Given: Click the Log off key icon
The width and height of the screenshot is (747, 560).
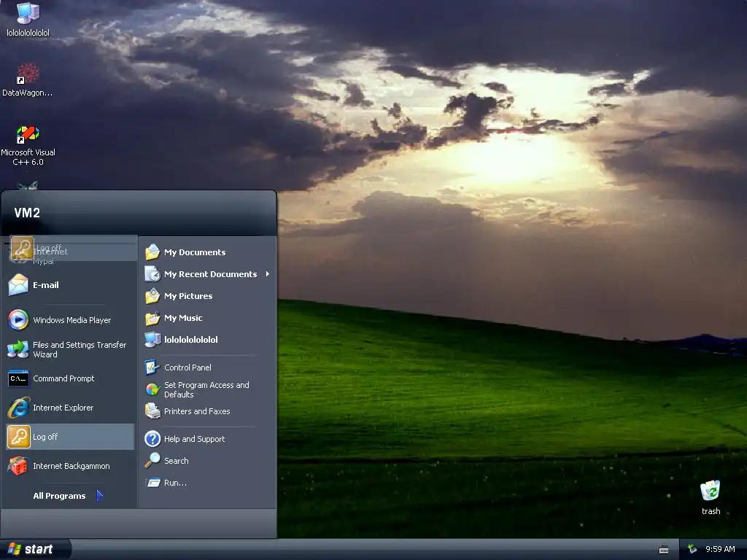Looking at the screenshot, I should tap(18, 437).
